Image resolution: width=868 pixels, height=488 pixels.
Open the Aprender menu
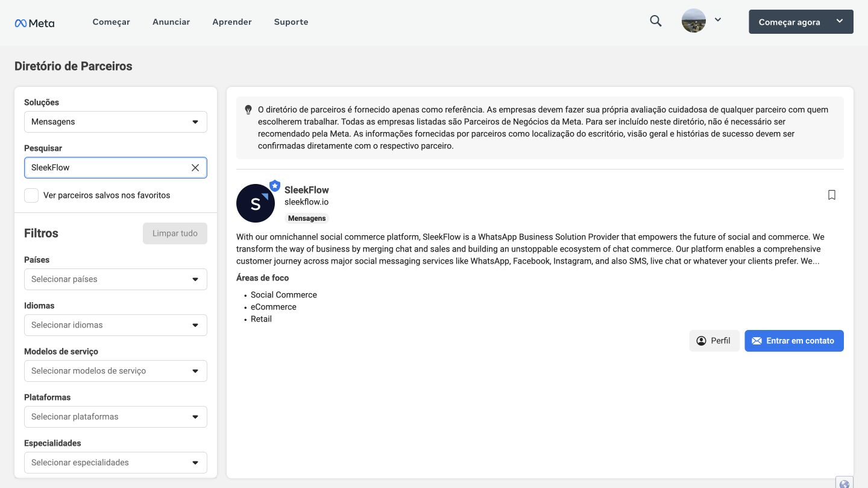pos(232,22)
